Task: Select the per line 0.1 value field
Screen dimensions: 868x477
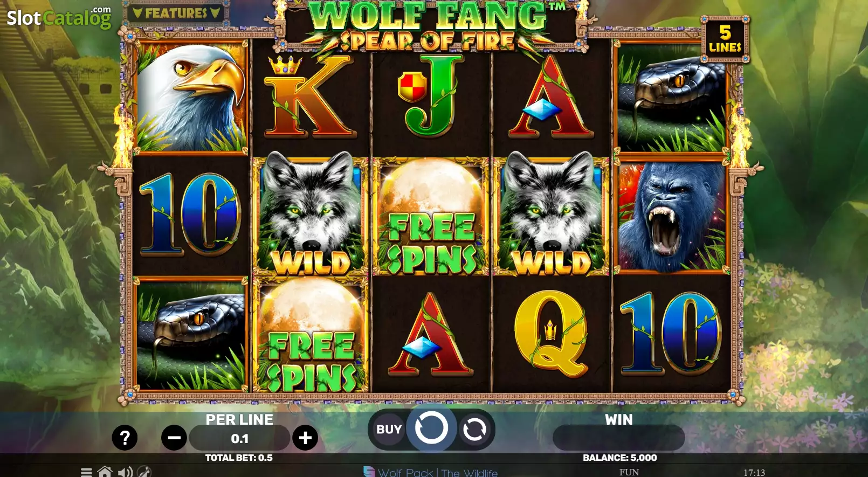Action: 239,438
